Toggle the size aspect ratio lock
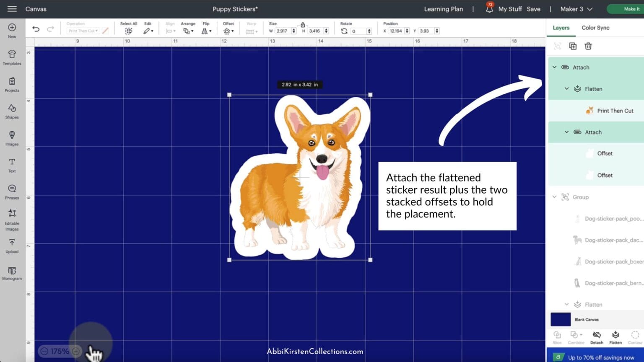Screen dimensions: 644x362 (x=303, y=25)
